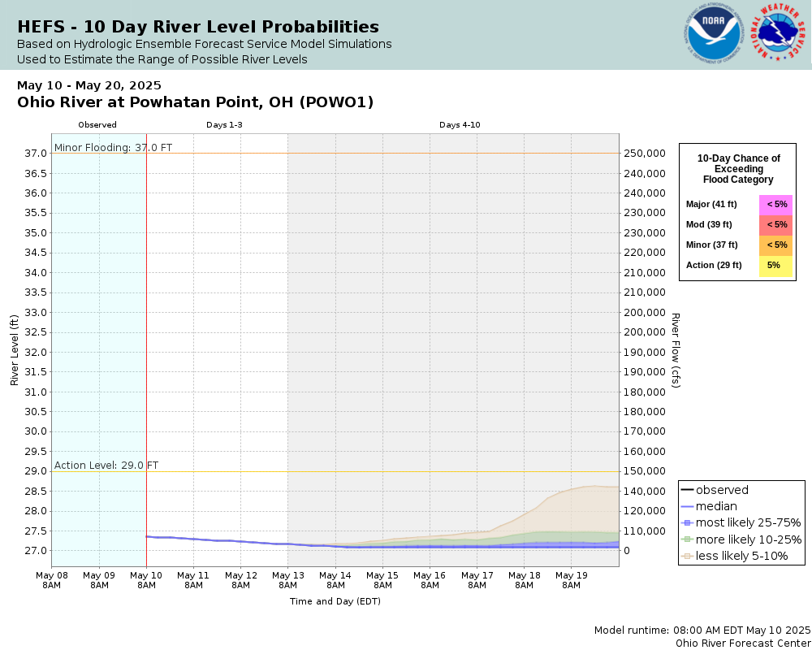Click the May 14 8AM axis label

[335, 580]
